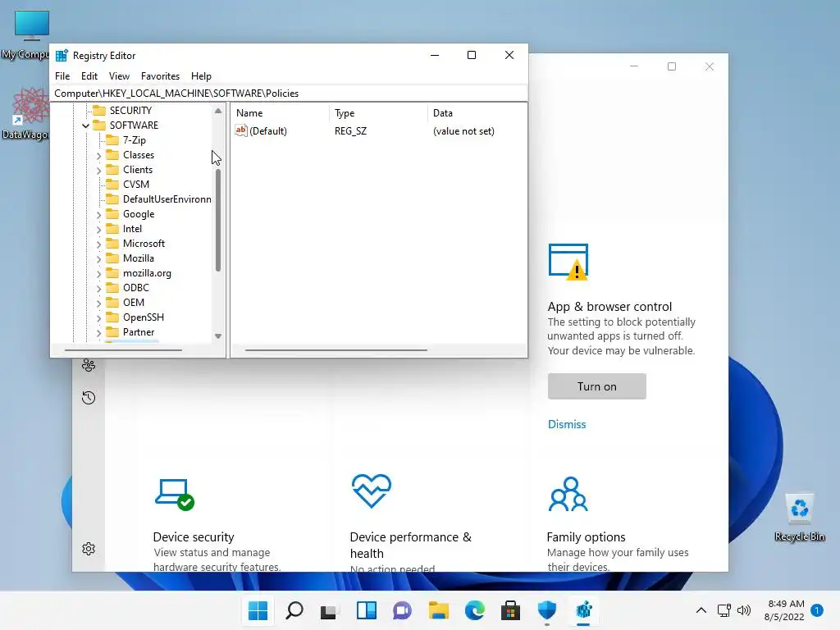
Task: Click the Dismiss link
Action: (x=567, y=424)
